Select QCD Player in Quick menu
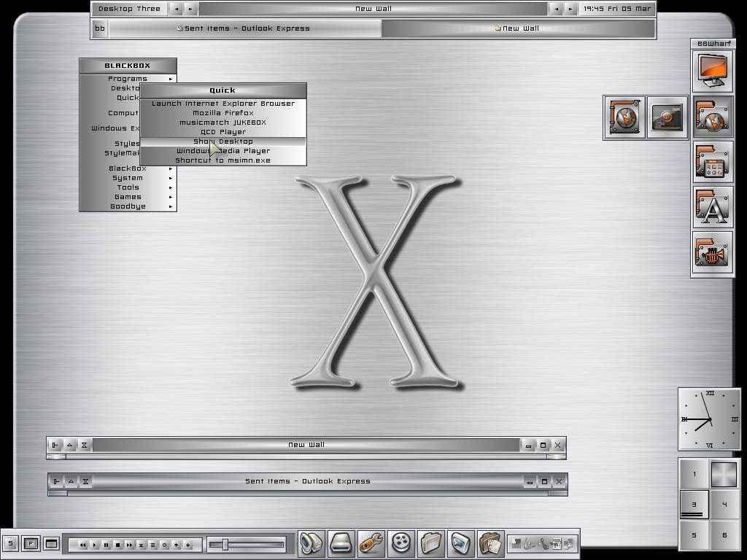The width and height of the screenshot is (747, 560). click(x=223, y=132)
